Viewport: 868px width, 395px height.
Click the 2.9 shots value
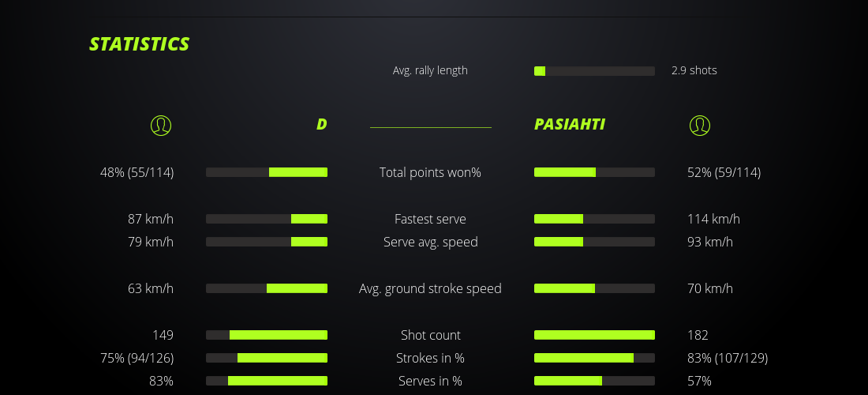pos(694,70)
